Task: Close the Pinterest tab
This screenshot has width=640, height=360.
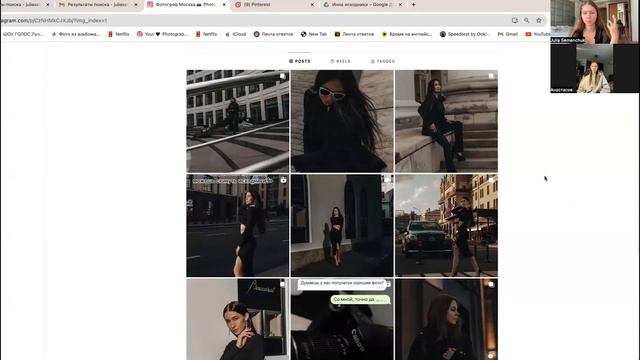Action: (x=312, y=4)
